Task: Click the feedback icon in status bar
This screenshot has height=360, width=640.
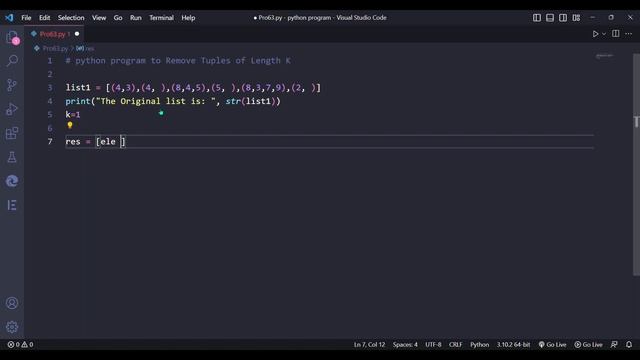Action: [x=614, y=344]
